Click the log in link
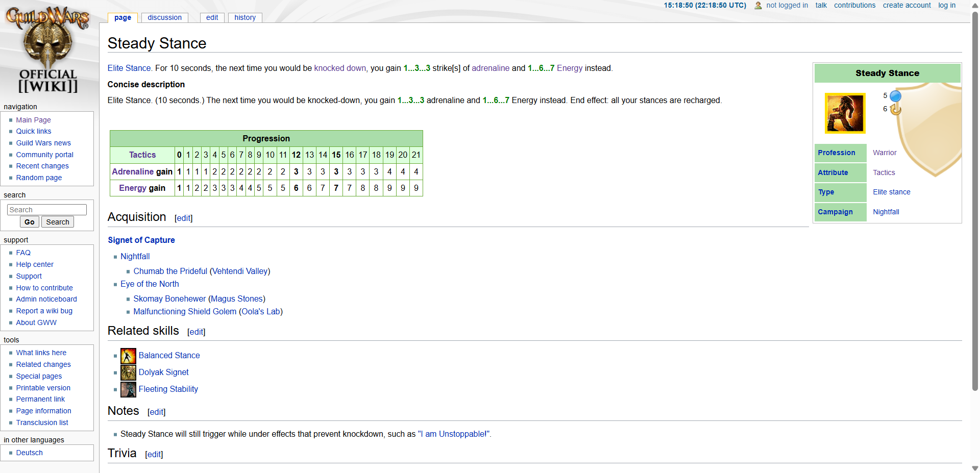Screen dimensions: 980x473 pyautogui.click(x=947, y=5)
